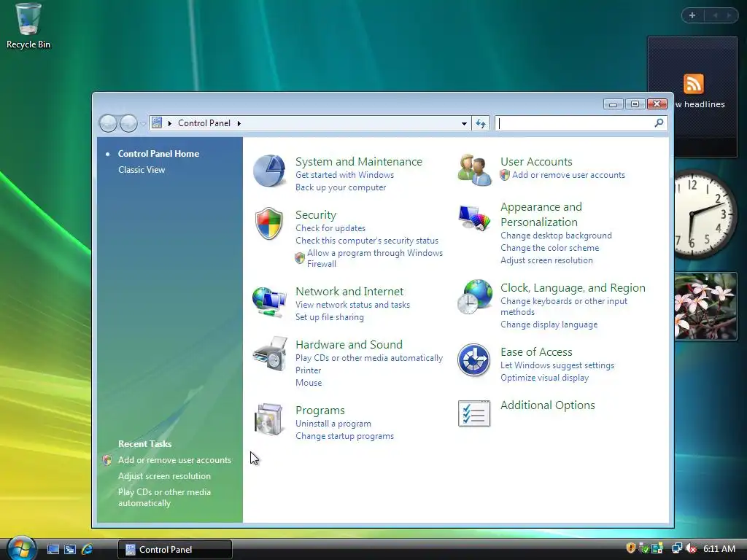This screenshot has height=560, width=747.
Task: Click Change display language
Action: pyautogui.click(x=549, y=324)
